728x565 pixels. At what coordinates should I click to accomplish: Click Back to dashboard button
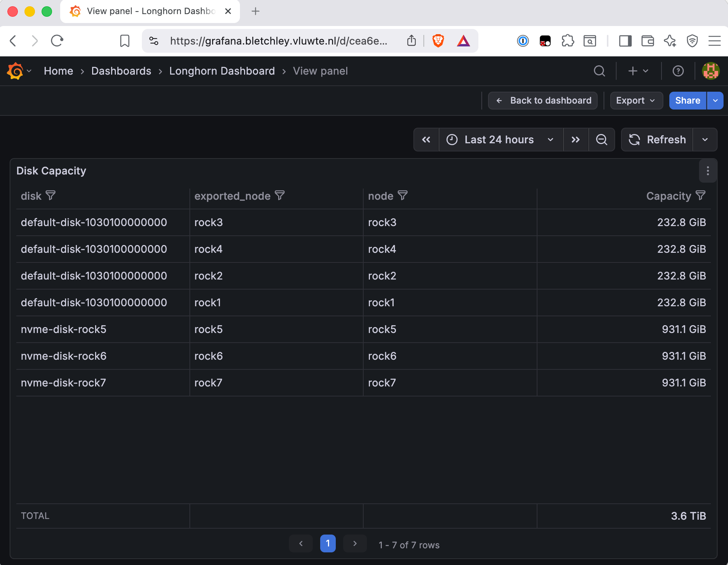click(x=543, y=101)
